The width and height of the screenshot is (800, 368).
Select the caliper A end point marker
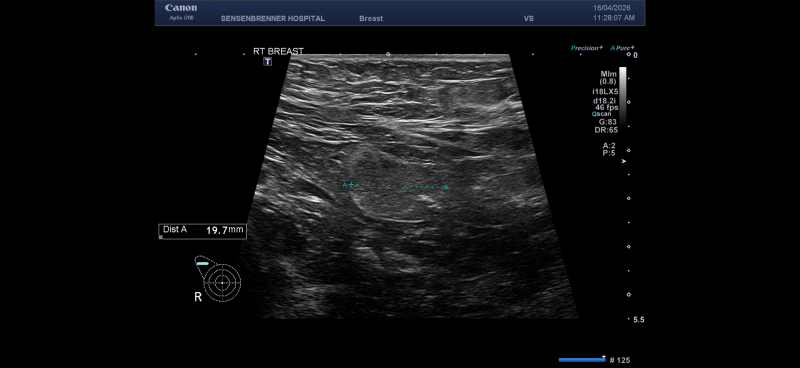pyautogui.click(x=446, y=187)
